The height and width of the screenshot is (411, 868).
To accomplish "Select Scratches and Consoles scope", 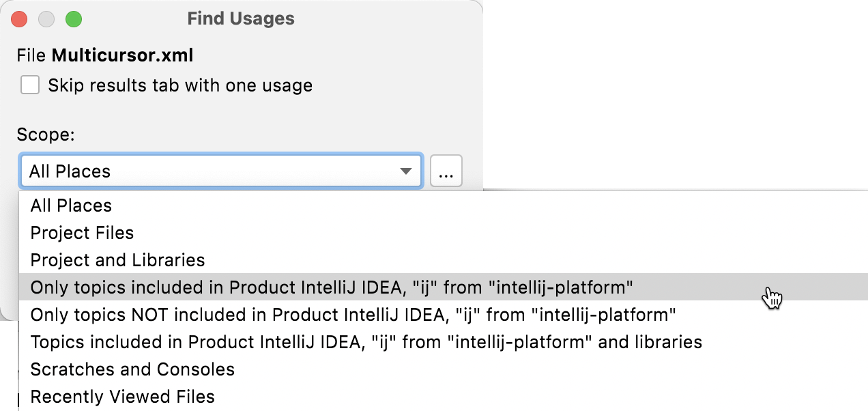I will point(132,369).
